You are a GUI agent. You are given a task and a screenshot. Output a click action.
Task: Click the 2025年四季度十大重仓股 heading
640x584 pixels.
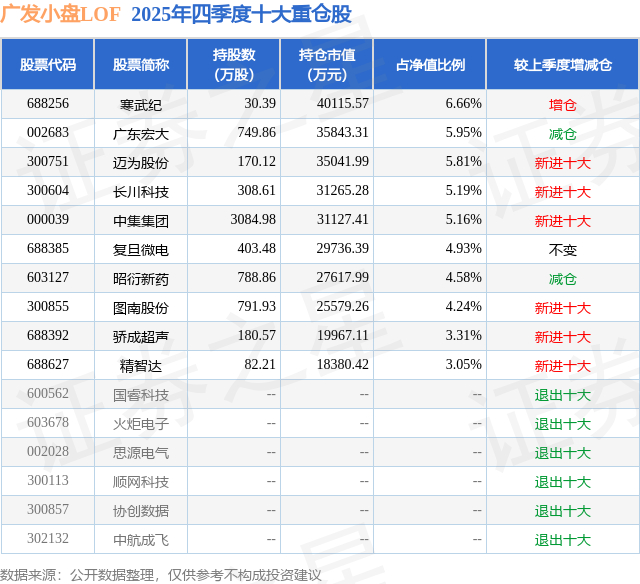coord(241,14)
